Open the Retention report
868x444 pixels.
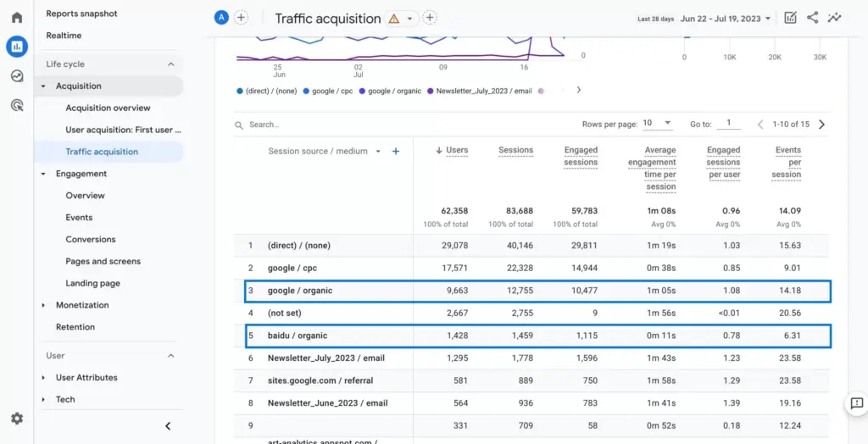point(75,327)
